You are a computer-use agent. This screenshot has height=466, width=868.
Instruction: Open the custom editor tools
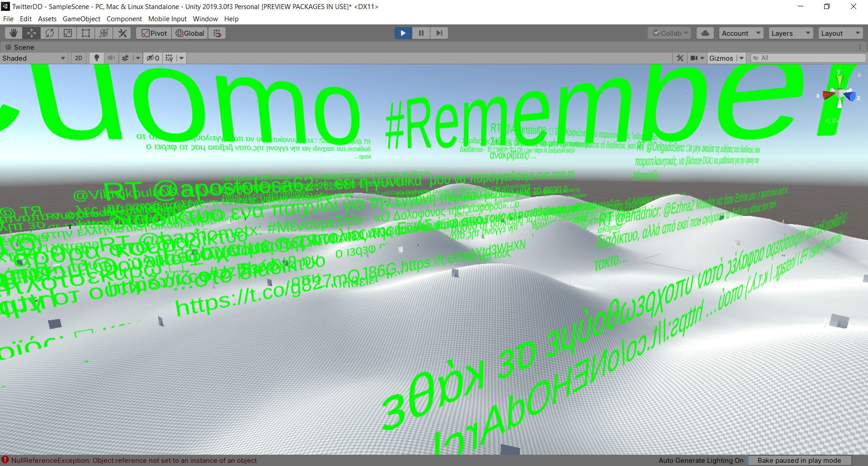122,33
